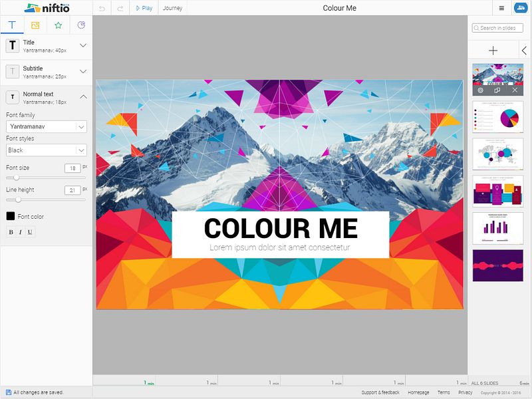Select the dark purple slide thumbnail
532x399 pixels.
click(x=497, y=265)
